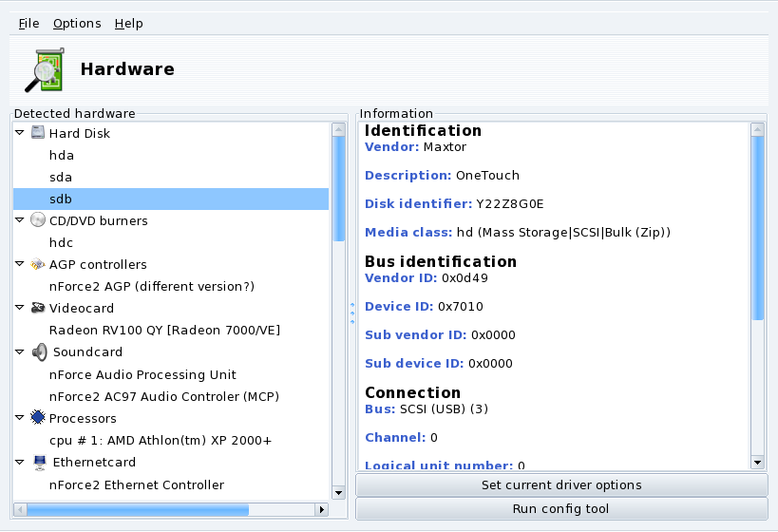
Task: Open the Help menu
Action: tap(128, 23)
